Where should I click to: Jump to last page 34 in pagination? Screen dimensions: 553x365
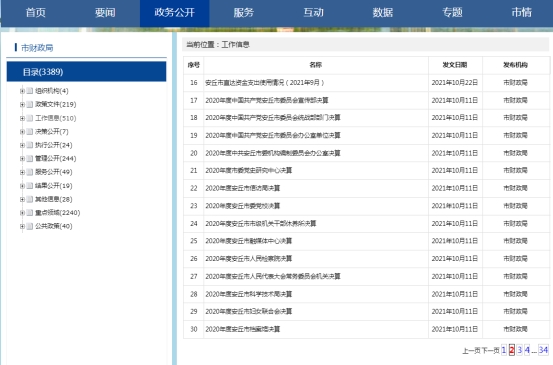coord(543,350)
